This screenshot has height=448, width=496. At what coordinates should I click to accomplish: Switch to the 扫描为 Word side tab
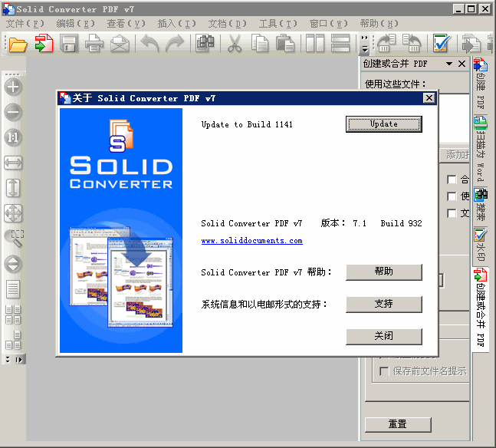coord(480,150)
